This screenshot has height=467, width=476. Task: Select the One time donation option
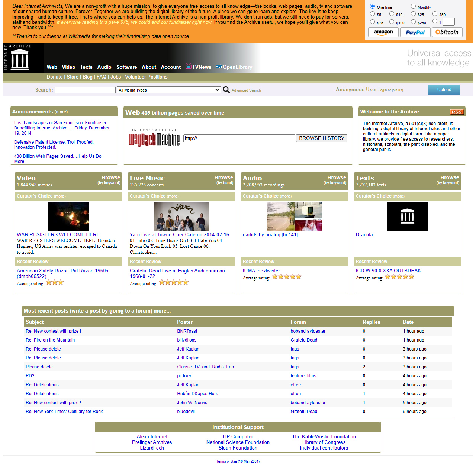pos(372,6)
